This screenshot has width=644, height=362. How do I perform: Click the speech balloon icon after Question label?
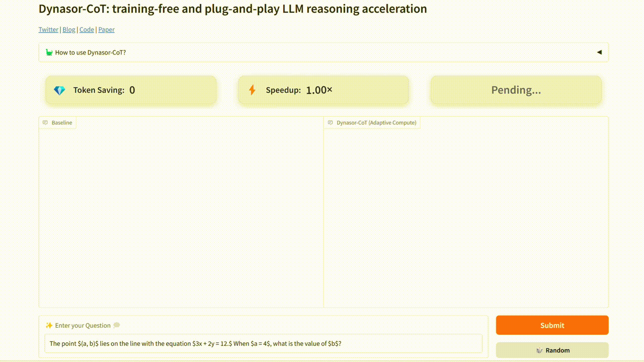tap(117, 325)
